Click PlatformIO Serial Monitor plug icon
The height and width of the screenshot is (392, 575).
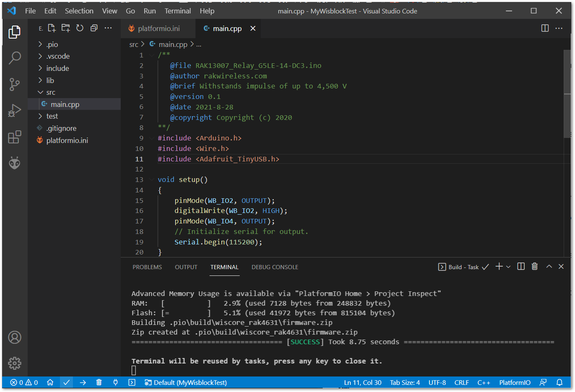115,382
